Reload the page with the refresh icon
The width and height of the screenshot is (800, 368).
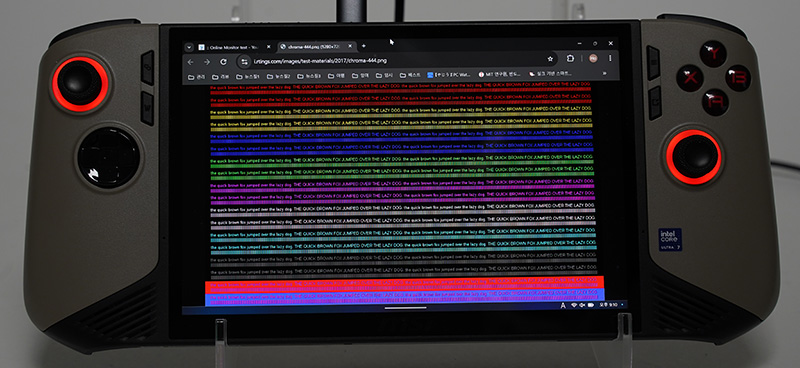223,61
